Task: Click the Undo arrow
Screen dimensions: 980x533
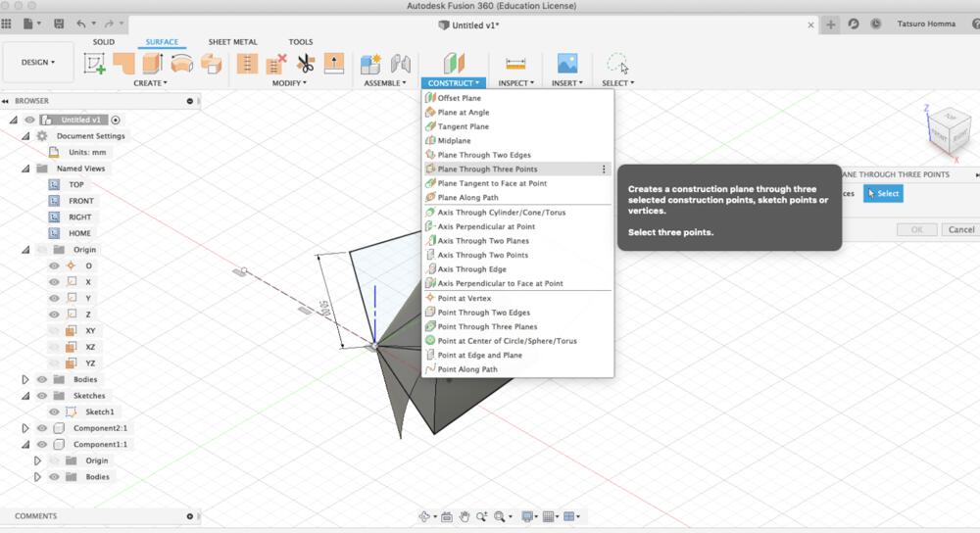Action: [81, 24]
